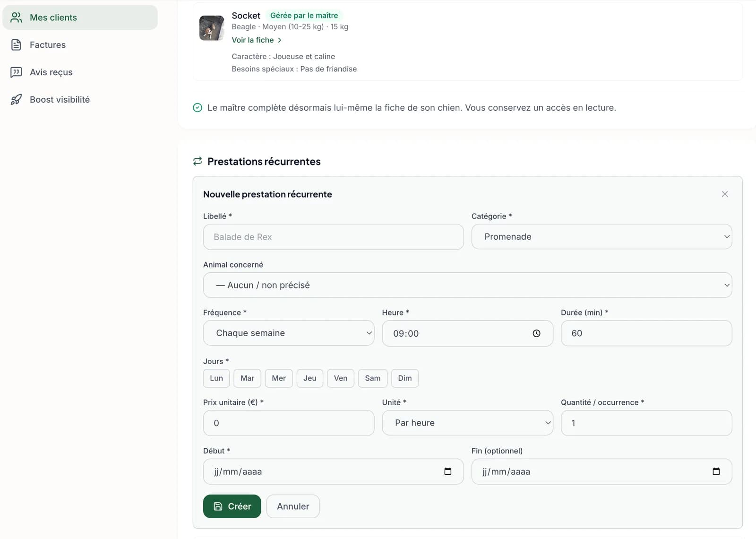Open the Mes clients sidebar section
Screen dimensions: 756x539
click(80, 17)
